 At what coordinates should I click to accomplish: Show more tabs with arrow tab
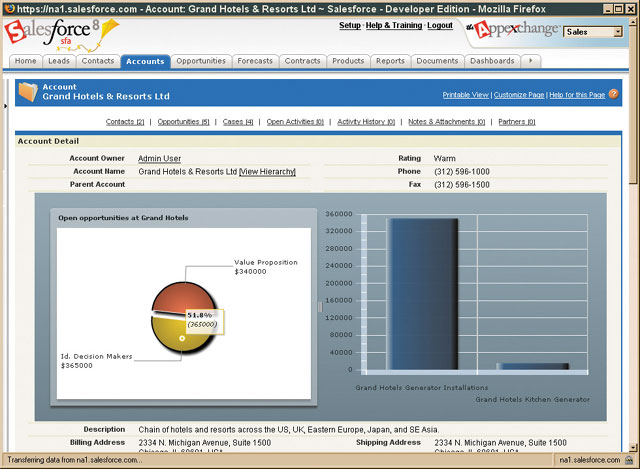click(x=531, y=61)
